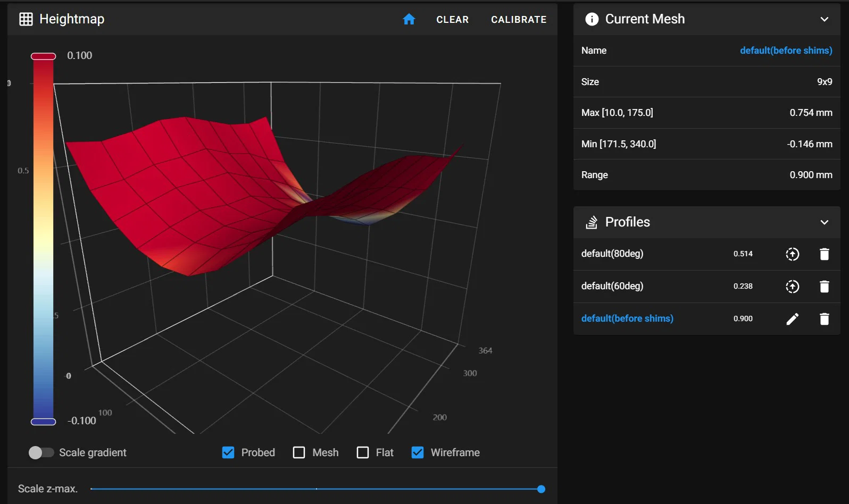Viewport: 849px width, 504px height.
Task: Click the default(60deg) profile name
Action: click(x=612, y=286)
